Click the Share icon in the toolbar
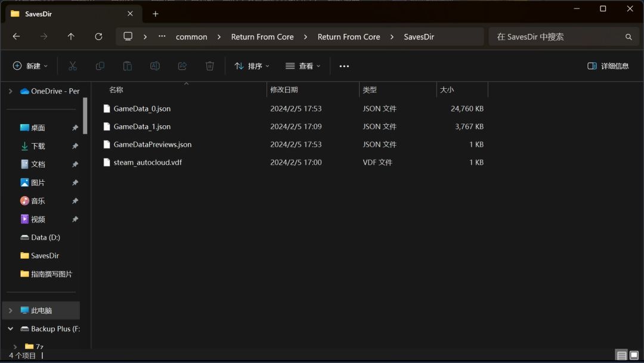 coord(182,66)
